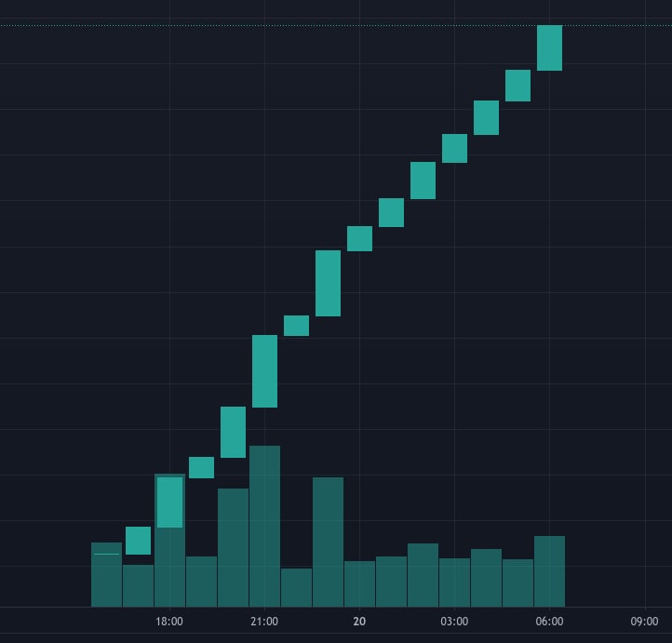Click the tallest volume bar at 21:00
The image size is (672, 643).
pyautogui.click(x=264, y=526)
